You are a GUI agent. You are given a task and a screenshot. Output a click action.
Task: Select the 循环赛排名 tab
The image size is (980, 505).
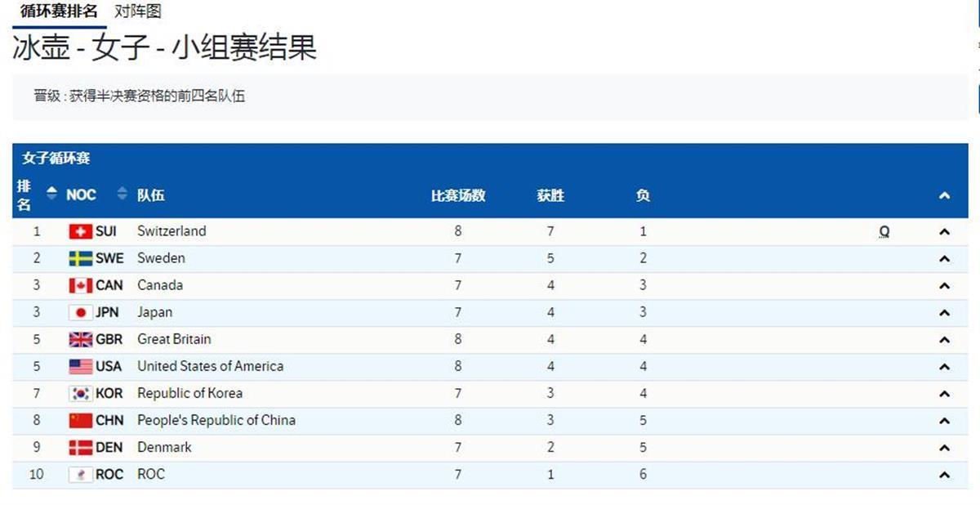(58, 11)
